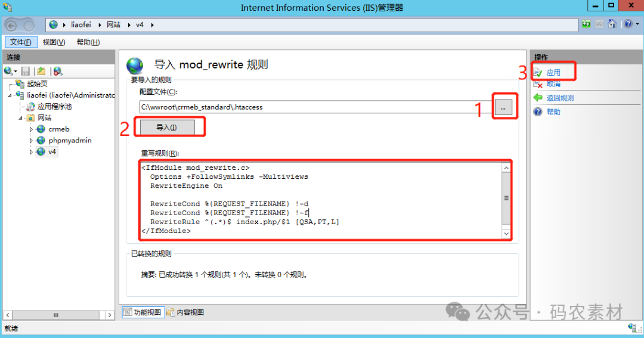Click the 帮助 help action link
The image size is (644, 338).
tap(553, 111)
